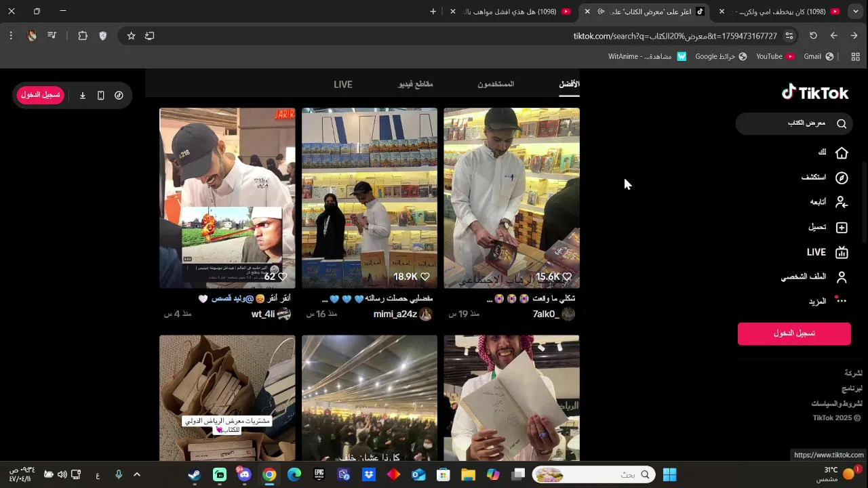Click the mobile phone icon in top pill

(100, 96)
